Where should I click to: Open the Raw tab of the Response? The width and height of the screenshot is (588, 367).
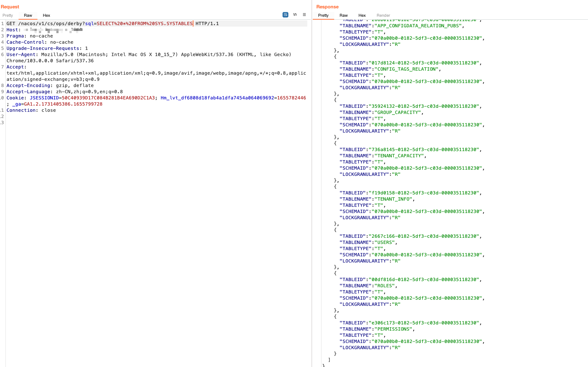(x=343, y=15)
